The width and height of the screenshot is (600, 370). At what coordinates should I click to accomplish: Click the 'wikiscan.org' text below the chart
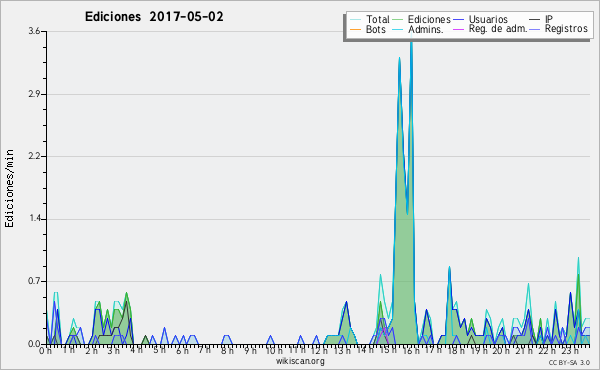coord(300,361)
